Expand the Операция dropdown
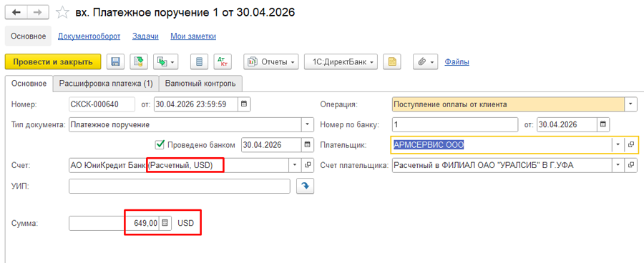This screenshot has width=644, height=263. click(630, 104)
